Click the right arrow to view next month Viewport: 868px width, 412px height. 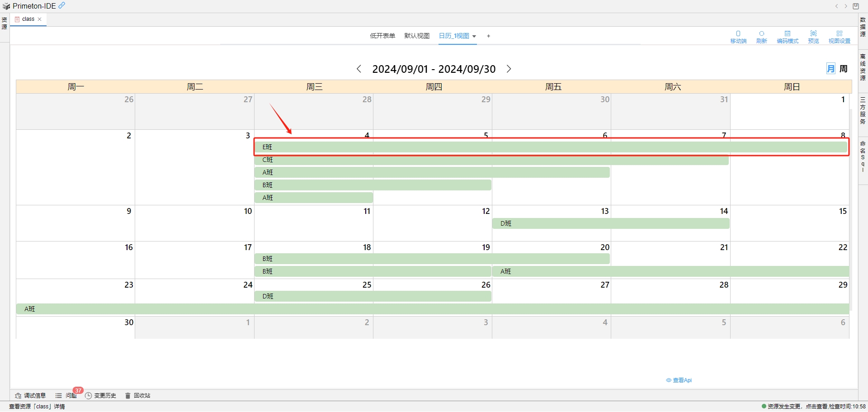(509, 69)
